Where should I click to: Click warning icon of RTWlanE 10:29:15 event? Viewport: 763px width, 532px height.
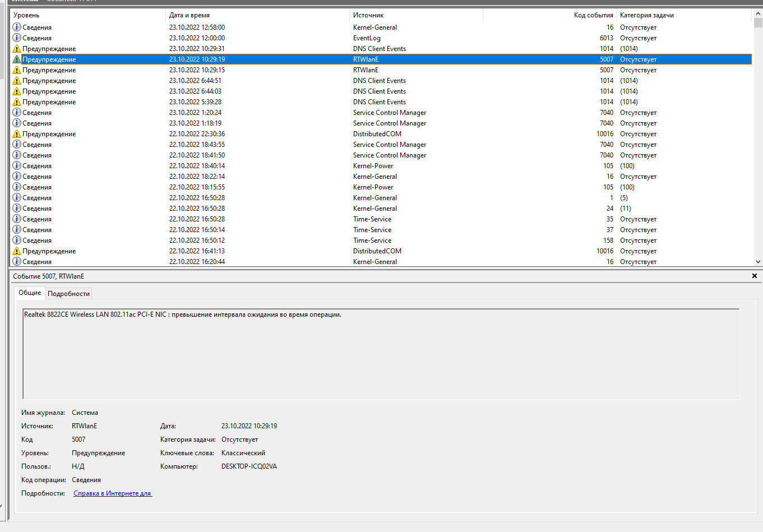[17, 70]
